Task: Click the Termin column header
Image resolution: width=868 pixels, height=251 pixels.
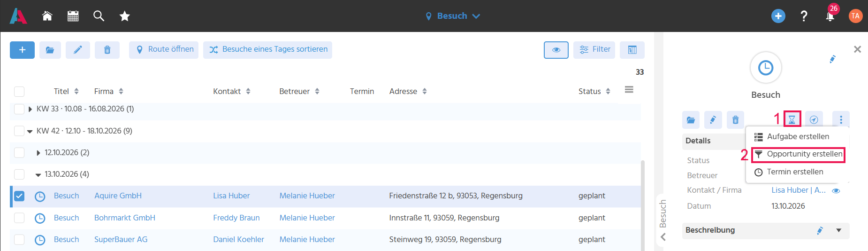Action: (x=362, y=91)
